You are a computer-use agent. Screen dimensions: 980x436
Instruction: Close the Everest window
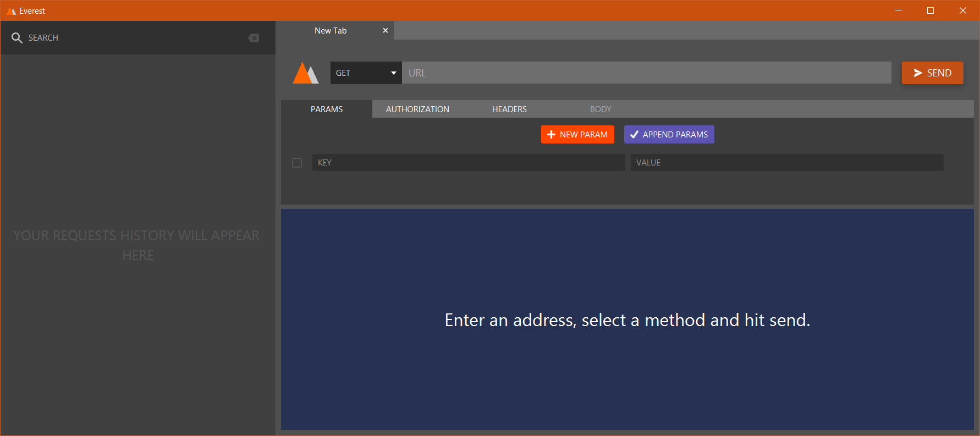(x=963, y=10)
